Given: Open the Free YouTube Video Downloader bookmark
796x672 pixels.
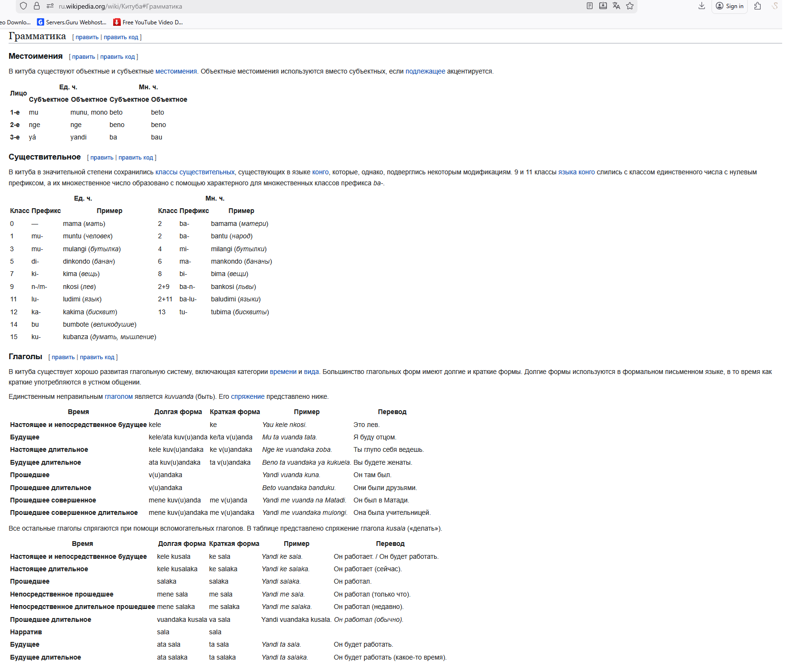Looking at the screenshot, I should click(148, 22).
